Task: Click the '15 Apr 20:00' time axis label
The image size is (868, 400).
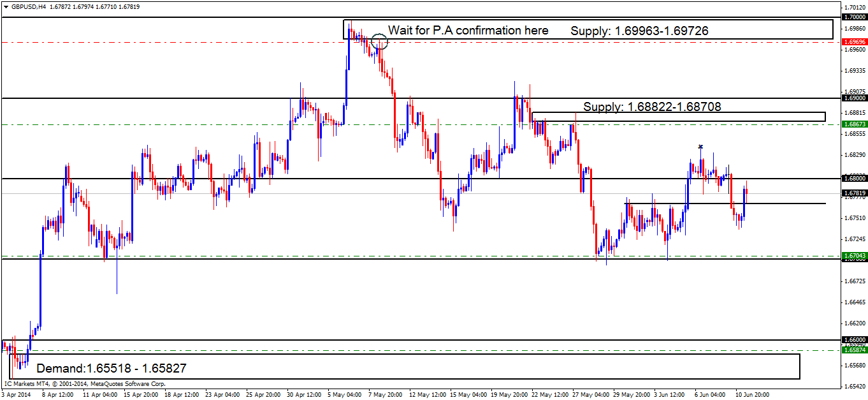Action: coord(141,395)
